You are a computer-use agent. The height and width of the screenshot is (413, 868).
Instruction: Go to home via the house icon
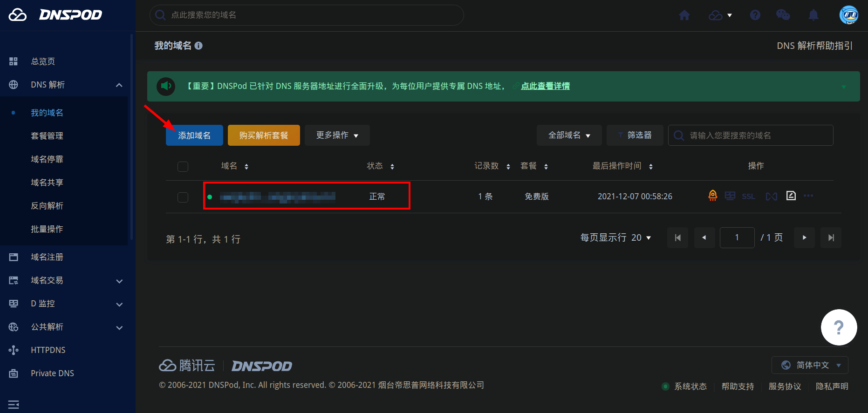coord(684,15)
